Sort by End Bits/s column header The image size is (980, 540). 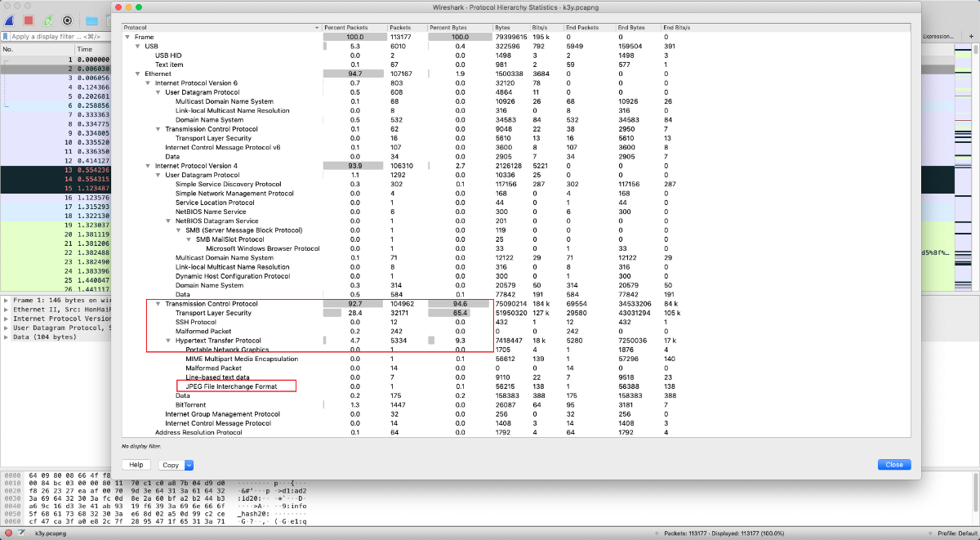tap(676, 28)
